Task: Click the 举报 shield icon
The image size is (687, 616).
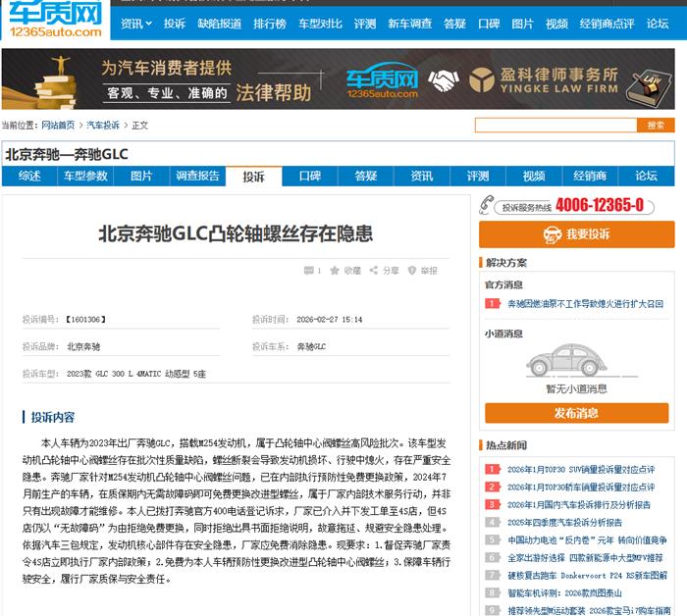Action: [x=412, y=271]
